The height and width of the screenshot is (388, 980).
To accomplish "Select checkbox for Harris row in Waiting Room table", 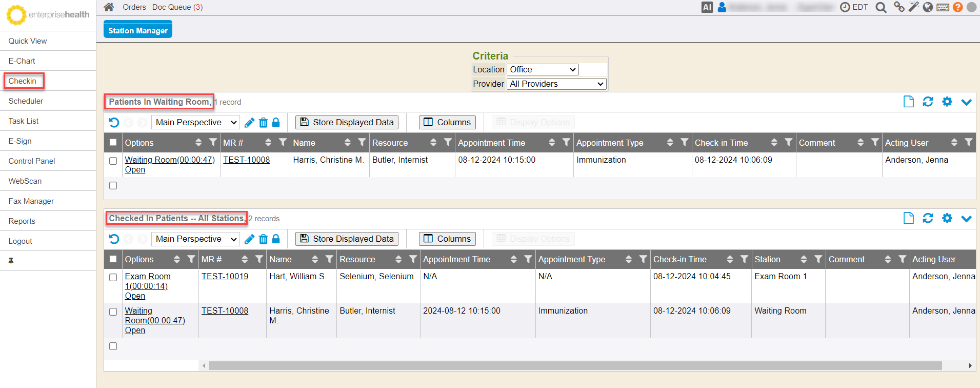I will pyautogui.click(x=113, y=161).
